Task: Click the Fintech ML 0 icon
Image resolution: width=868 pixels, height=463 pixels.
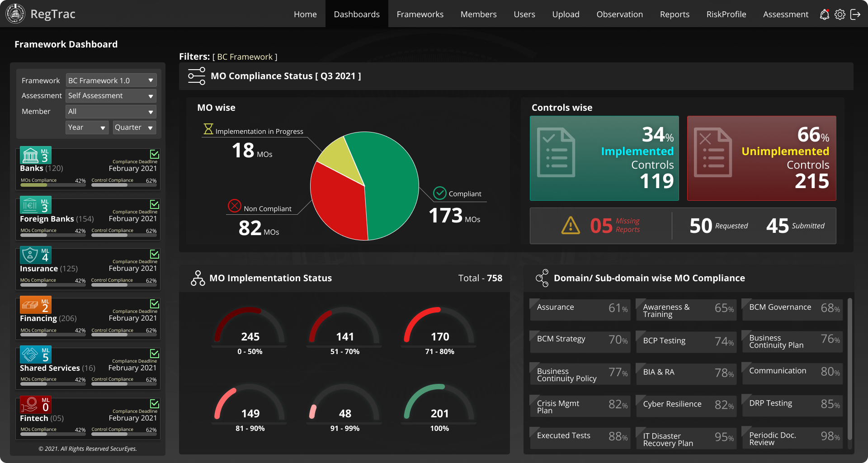Action: click(30, 405)
